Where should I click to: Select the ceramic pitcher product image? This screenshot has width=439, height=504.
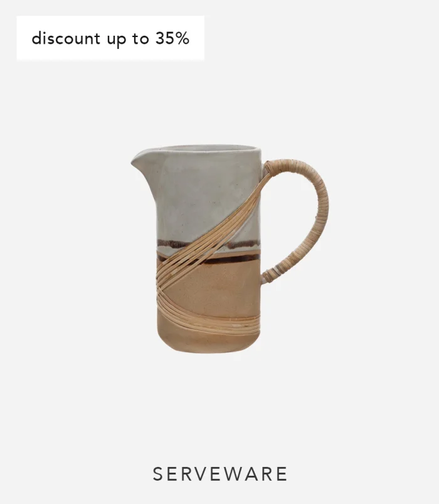230,249
